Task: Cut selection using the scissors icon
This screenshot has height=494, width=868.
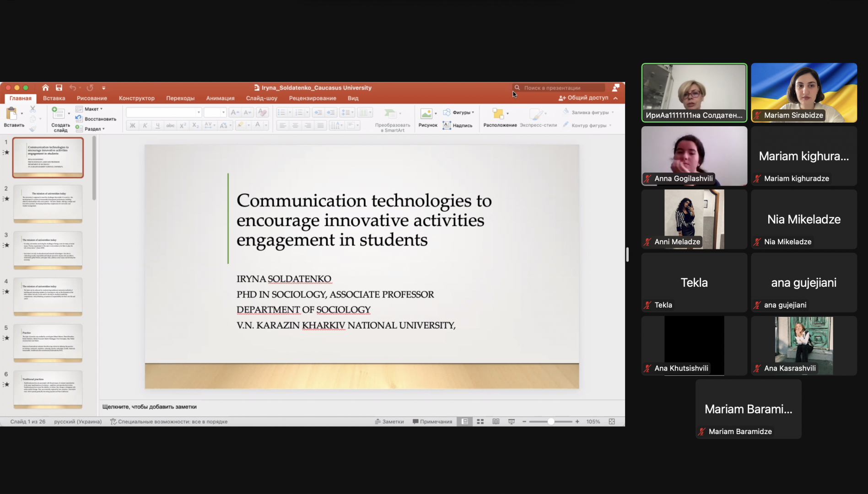Action: click(x=32, y=109)
